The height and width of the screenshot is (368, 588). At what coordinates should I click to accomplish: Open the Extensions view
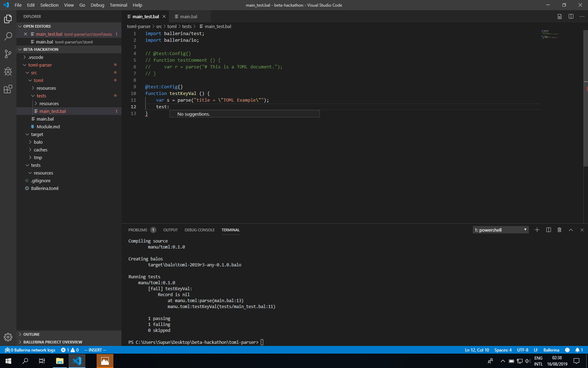[x=8, y=89]
